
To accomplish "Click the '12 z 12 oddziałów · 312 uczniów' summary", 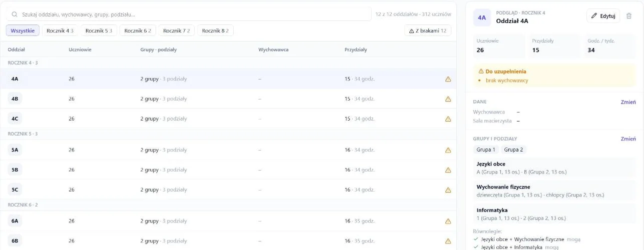I will coord(413,14).
